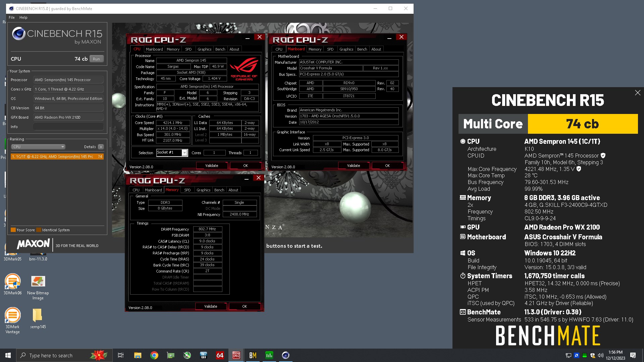Open the notification center icon
The image size is (644, 362).
coord(633,355)
